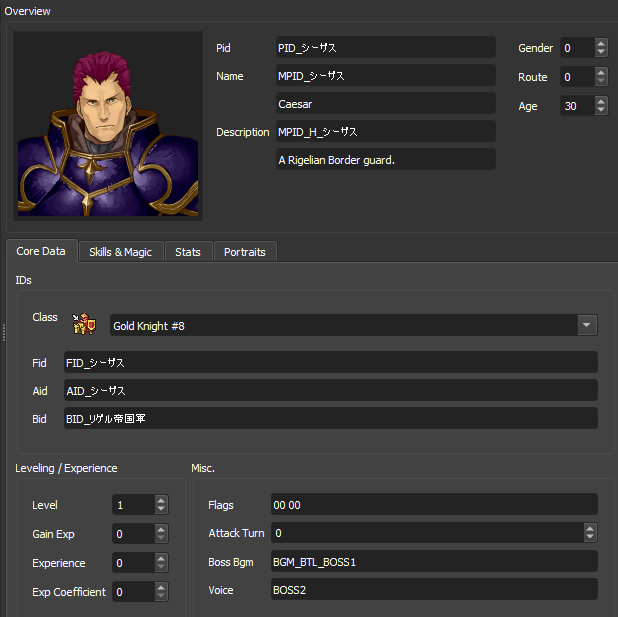Click the Gain Exp number field
Viewport: 618px width, 617px height.
pyautogui.click(x=134, y=534)
